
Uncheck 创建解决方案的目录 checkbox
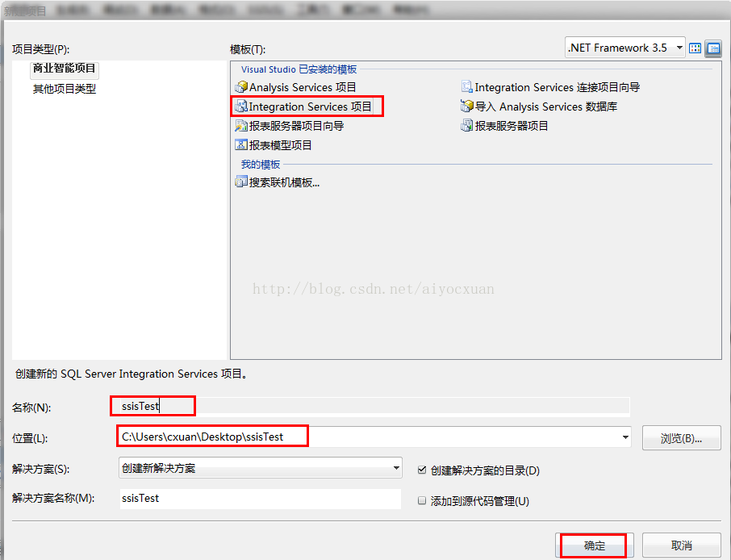422,470
